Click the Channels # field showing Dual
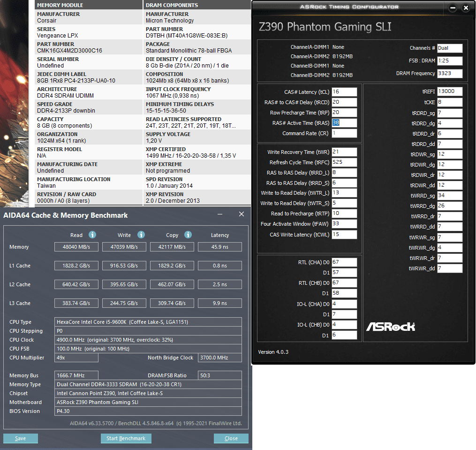Viewport: 476px width, 450px height. coord(450,48)
